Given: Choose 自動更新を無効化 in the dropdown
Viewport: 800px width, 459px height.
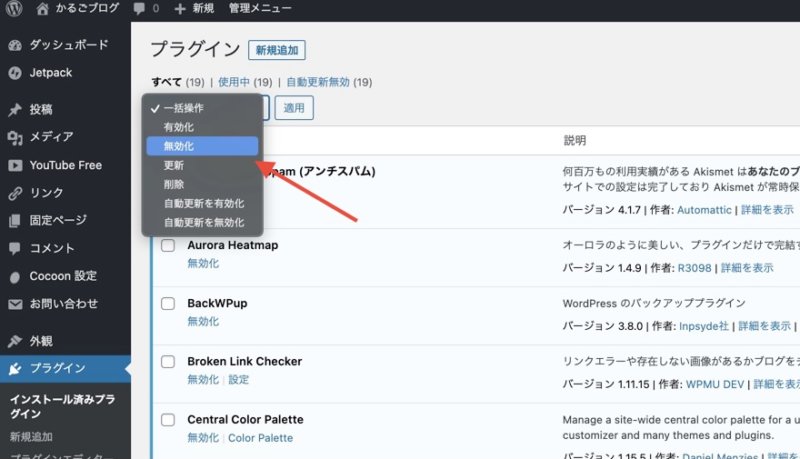Looking at the screenshot, I should [x=202, y=222].
